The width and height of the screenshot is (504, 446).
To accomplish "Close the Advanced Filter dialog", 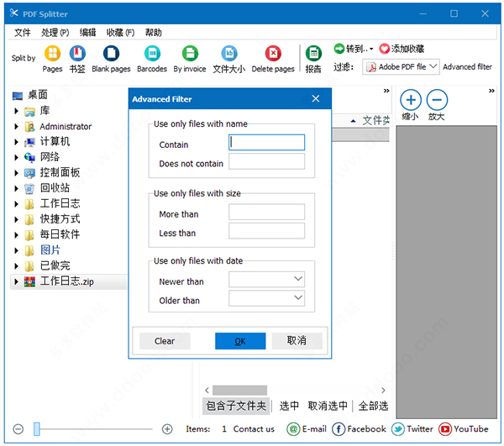I will tap(316, 98).
